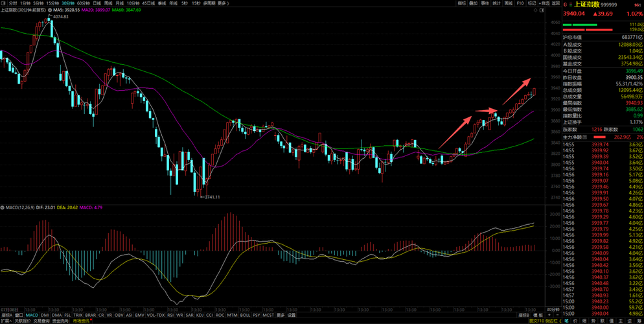
Task: Select the 价 price tab
Action: coord(575,321)
